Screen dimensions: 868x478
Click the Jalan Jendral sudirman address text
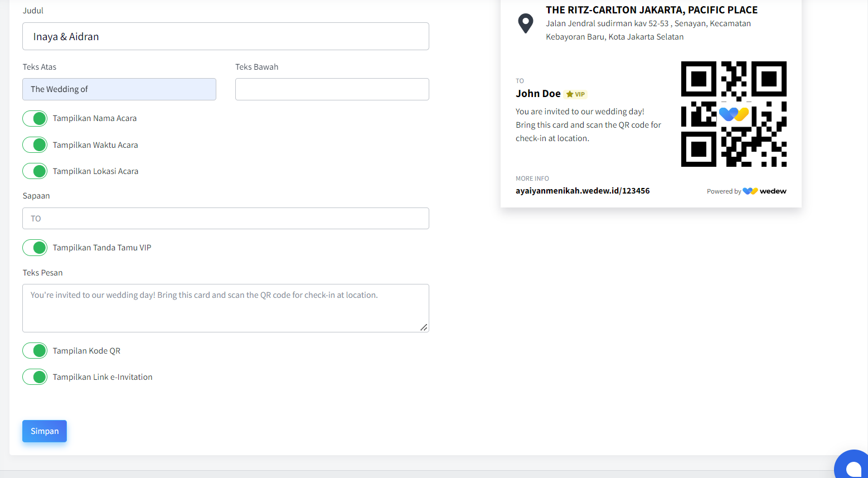tap(648, 30)
